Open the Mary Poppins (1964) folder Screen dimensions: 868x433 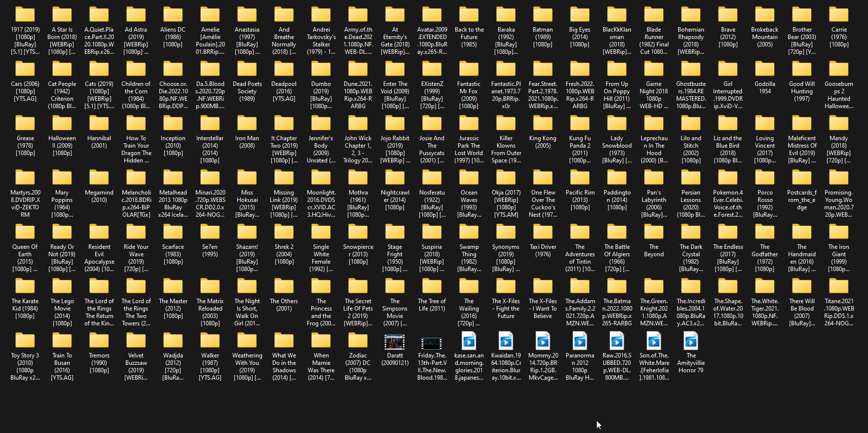tap(62, 178)
